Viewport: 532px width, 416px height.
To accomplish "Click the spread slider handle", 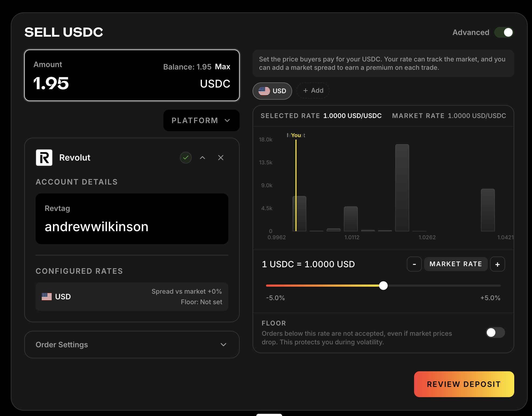I will pos(383,285).
